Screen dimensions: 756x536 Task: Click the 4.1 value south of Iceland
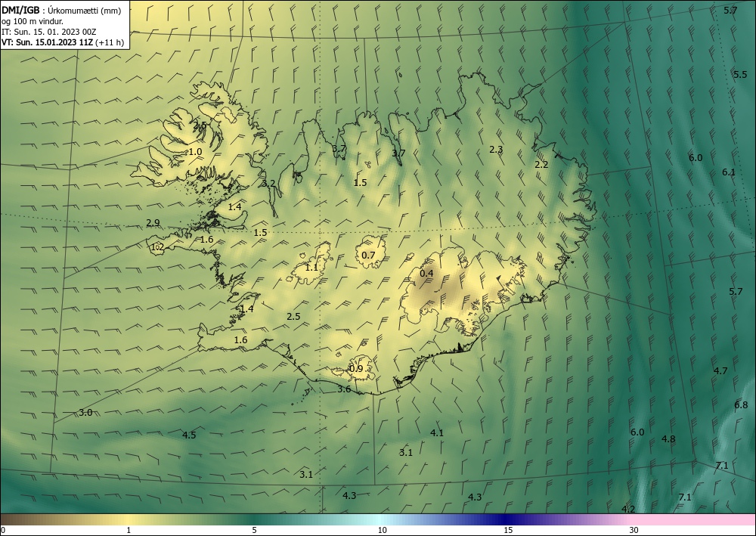pyautogui.click(x=437, y=433)
